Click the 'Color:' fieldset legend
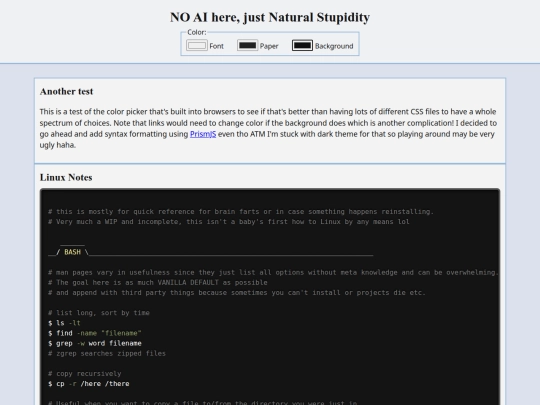Viewport: 540px width, 405px height. 197,32
